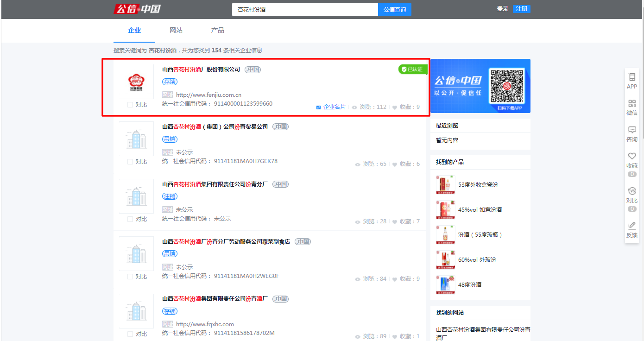Image resolution: width=644 pixels, height=341 pixels.
Task: Show the 微信 WeChat QR code
Action: tap(631, 107)
